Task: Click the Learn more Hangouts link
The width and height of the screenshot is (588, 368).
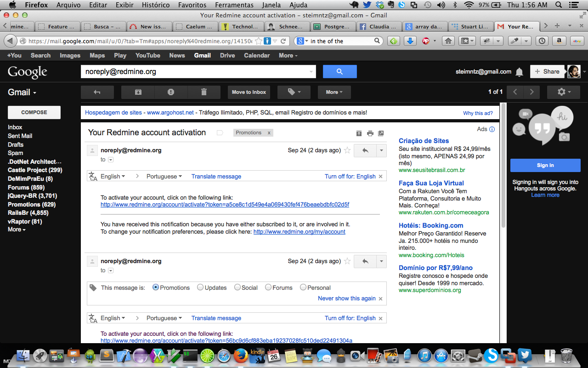Action: point(545,195)
